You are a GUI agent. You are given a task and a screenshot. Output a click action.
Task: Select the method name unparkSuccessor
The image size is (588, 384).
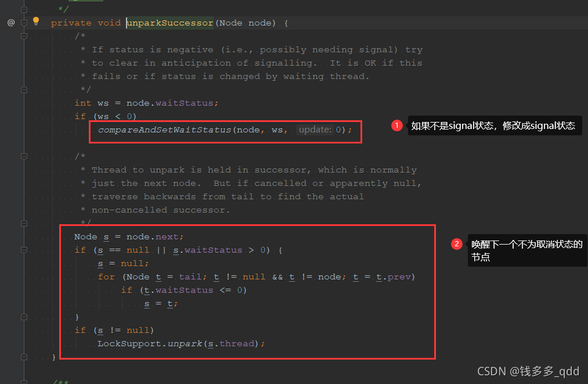169,23
